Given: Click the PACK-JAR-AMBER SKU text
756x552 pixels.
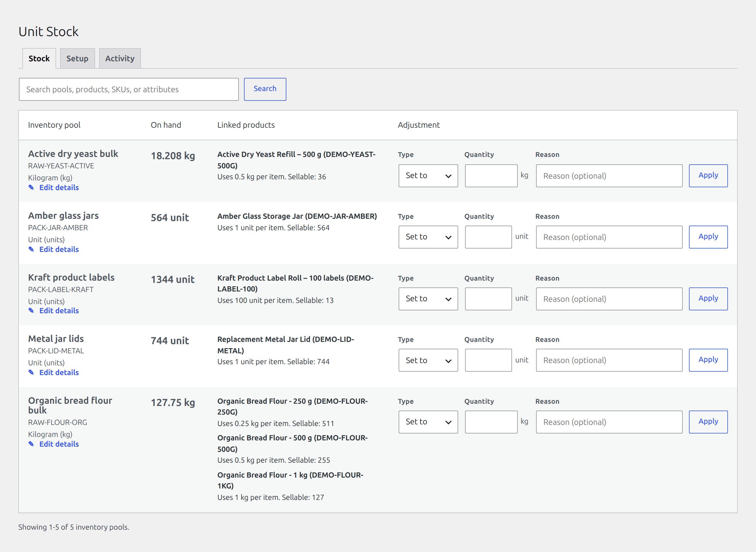Looking at the screenshot, I should tap(58, 228).
